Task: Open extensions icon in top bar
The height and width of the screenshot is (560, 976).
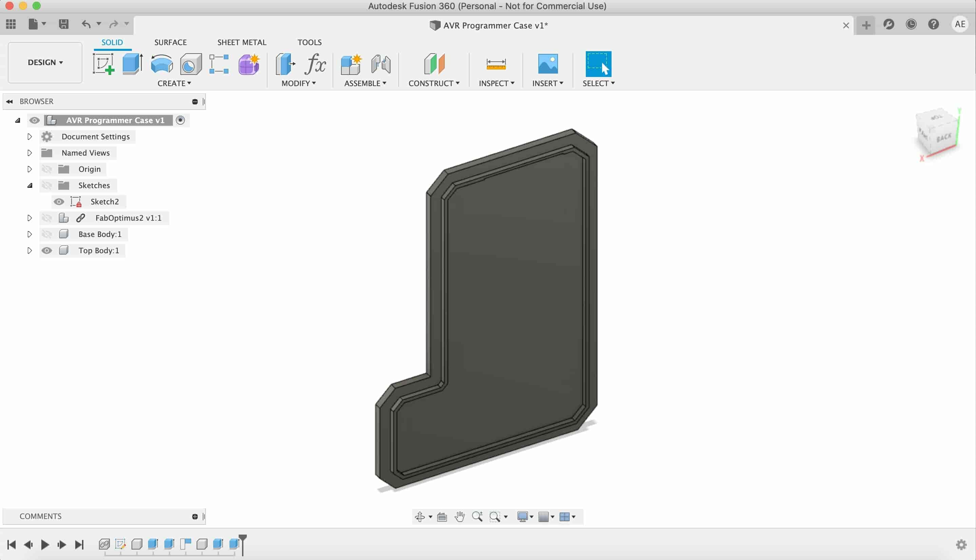Action: point(889,24)
